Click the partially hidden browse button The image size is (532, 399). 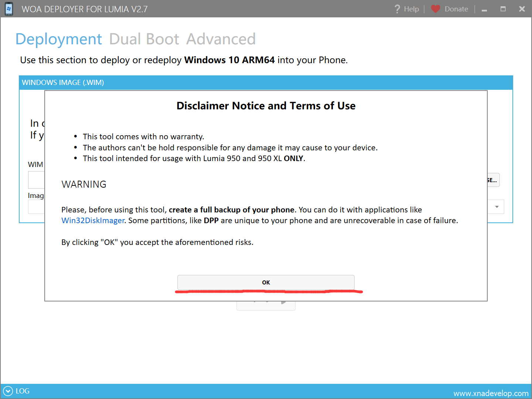[493, 180]
